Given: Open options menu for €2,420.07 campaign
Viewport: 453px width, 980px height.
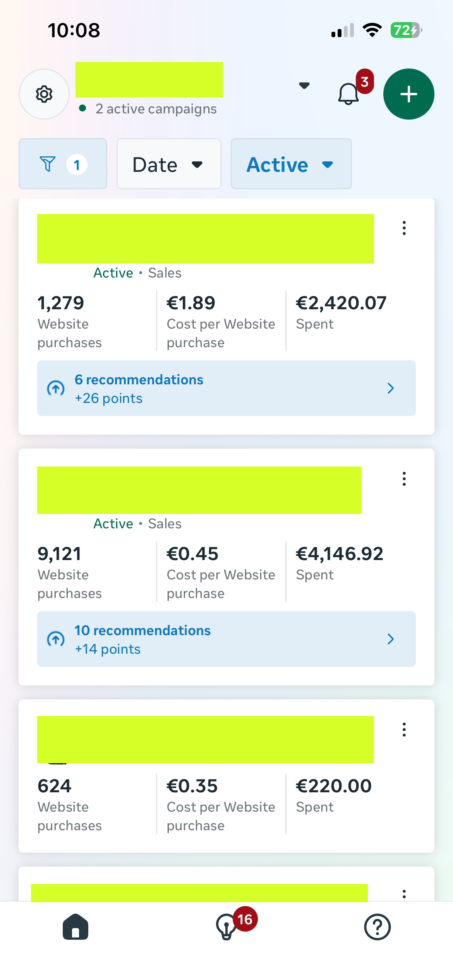Looking at the screenshot, I should tap(404, 228).
